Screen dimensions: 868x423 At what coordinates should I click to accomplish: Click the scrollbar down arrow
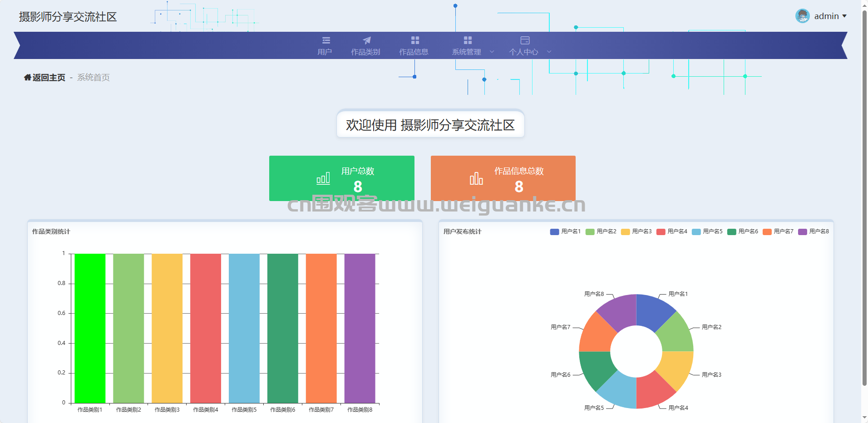(x=864, y=418)
